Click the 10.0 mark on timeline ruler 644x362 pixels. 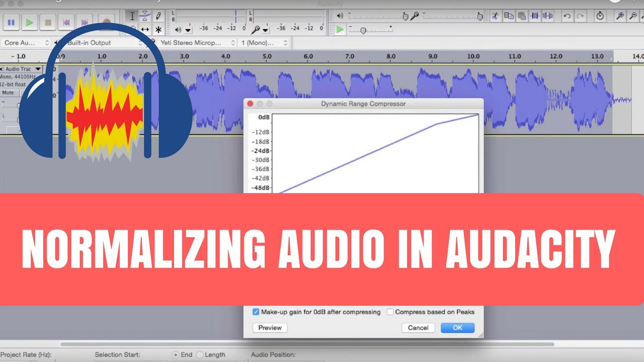point(473,56)
